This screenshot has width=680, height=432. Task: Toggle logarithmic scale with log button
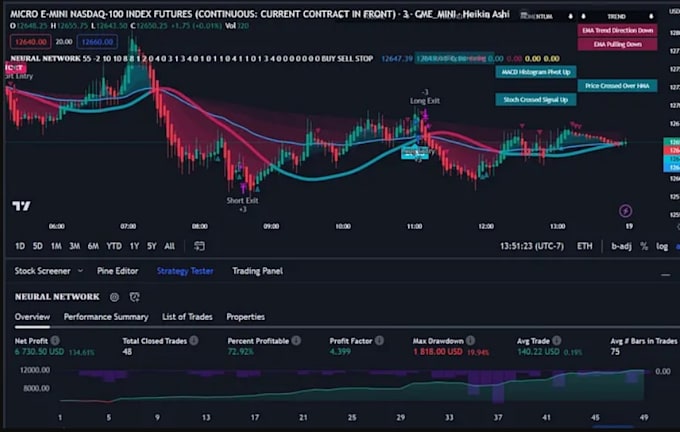(661, 246)
